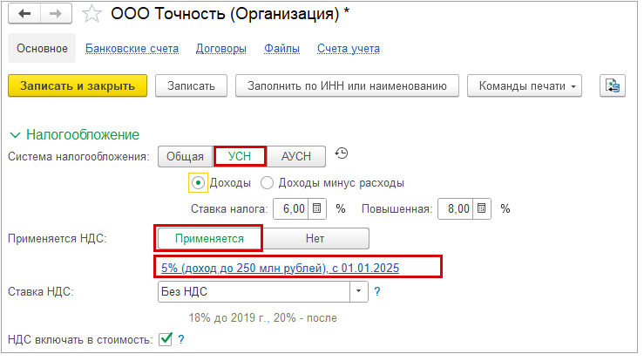Open Банковские счета tab
This screenshot has width=644, height=361.
(132, 49)
